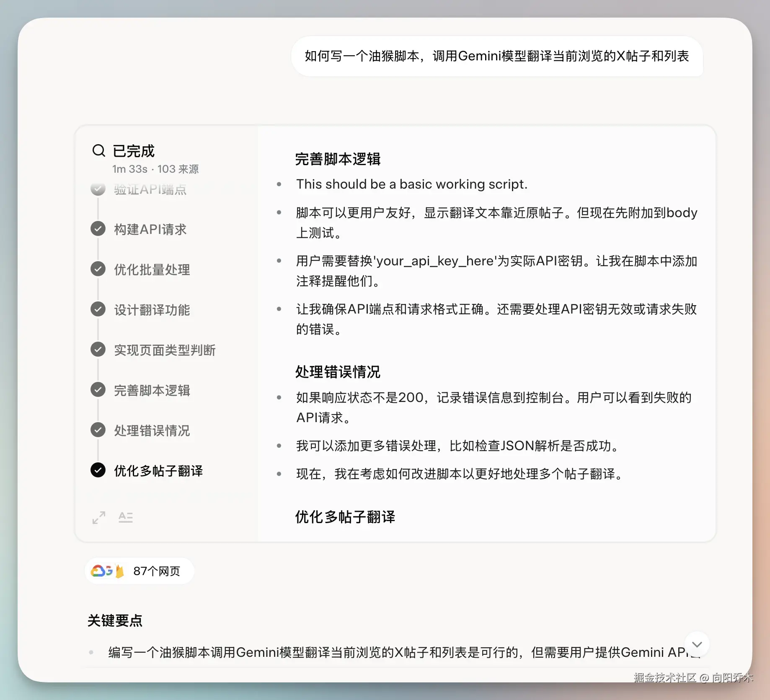The image size is (770, 700).
Task: Click the expand-to-fullscreen arrows icon
Action: tap(99, 518)
